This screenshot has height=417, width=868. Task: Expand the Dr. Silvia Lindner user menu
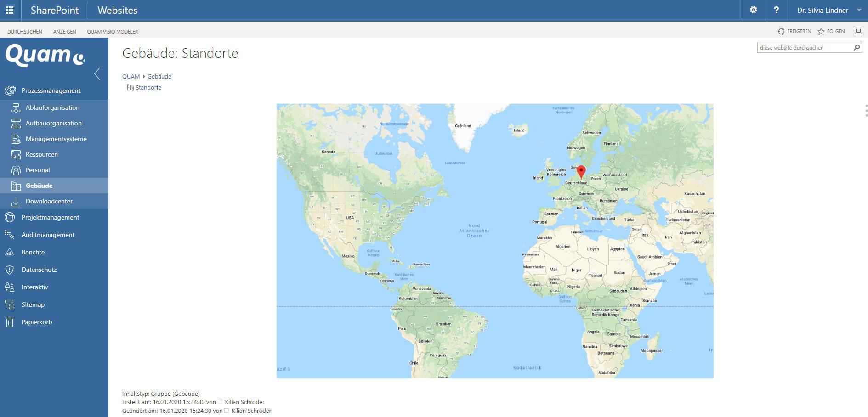(828, 10)
